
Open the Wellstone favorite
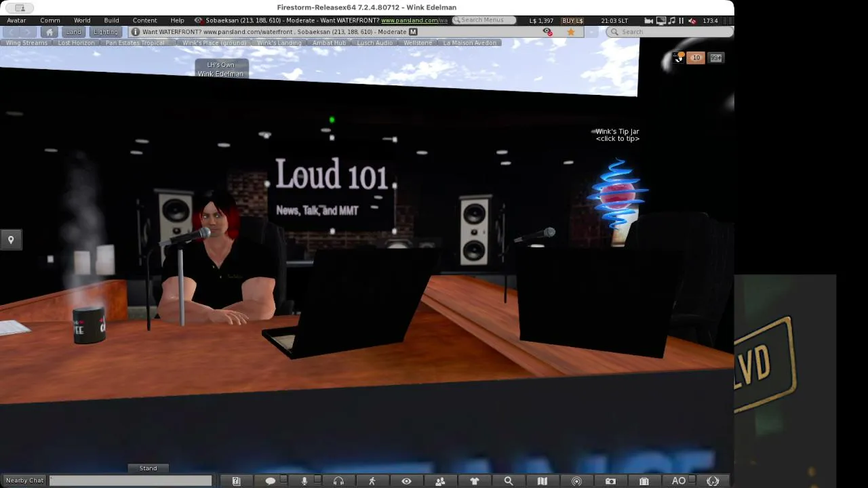(x=418, y=43)
